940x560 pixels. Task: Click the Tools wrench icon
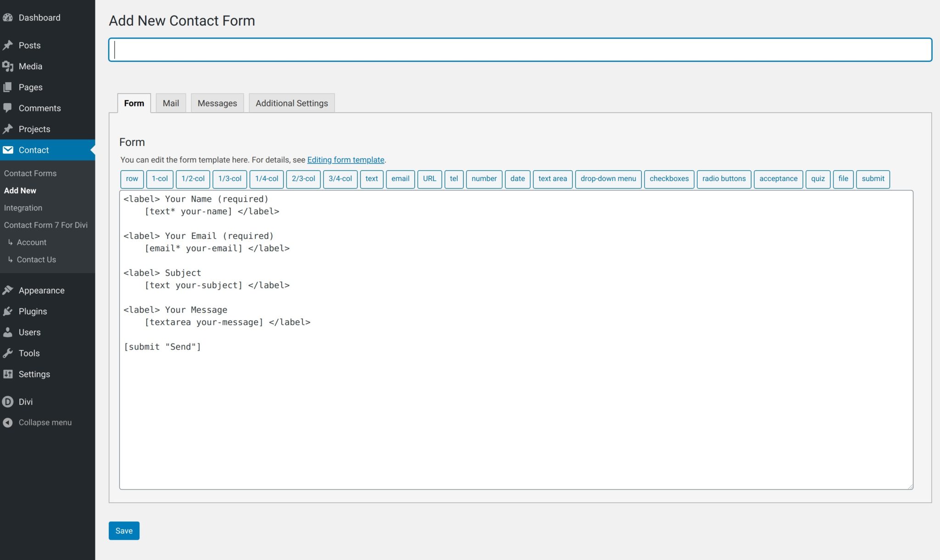[x=8, y=353]
